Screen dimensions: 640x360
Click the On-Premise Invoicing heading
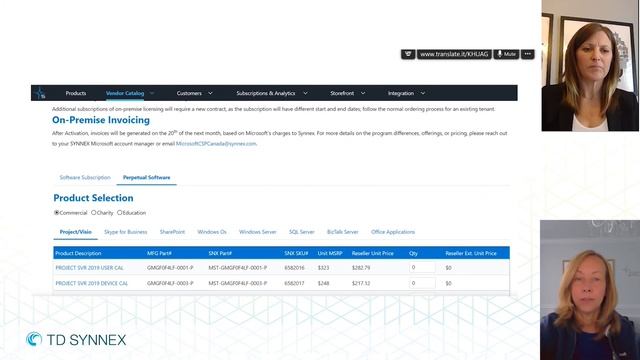coord(101,120)
